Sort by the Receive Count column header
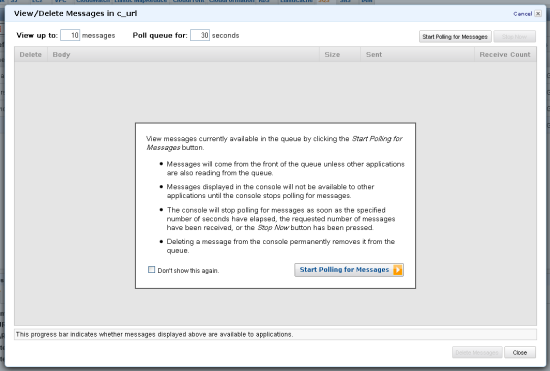 pos(505,54)
